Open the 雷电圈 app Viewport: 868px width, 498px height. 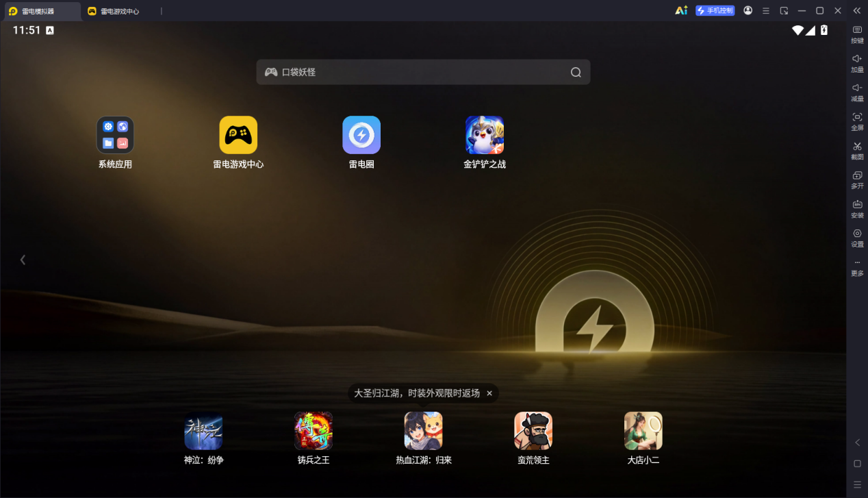[361, 135]
